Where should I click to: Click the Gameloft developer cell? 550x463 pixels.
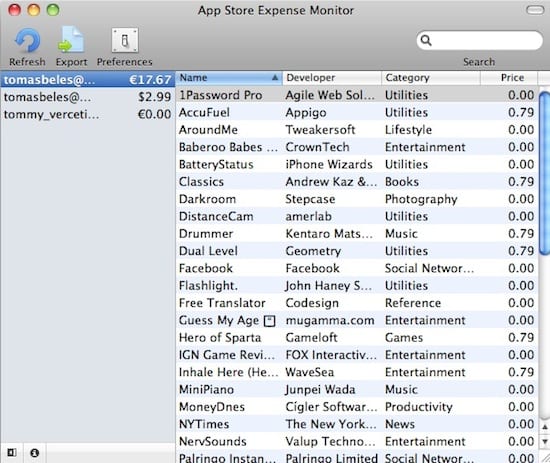tap(311, 337)
